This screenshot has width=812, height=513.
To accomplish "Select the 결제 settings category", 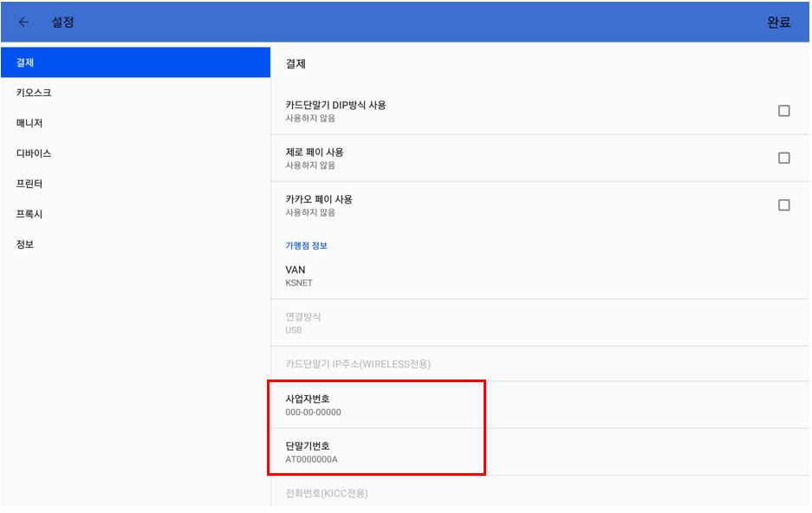I will 136,62.
